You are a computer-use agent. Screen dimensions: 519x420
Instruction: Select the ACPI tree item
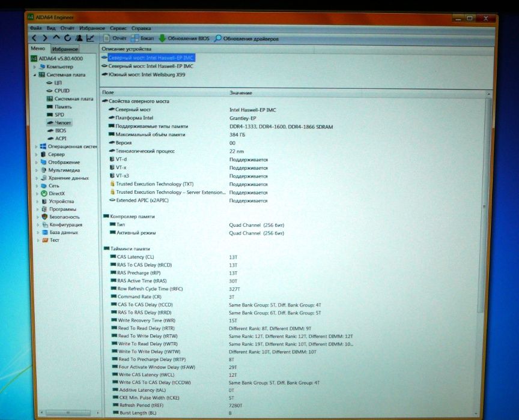(x=57, y=139)
